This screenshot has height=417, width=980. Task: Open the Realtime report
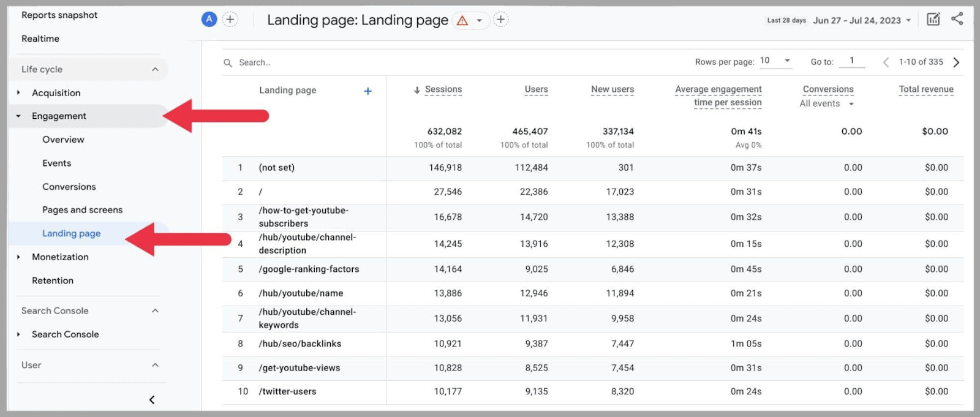coord(40,39)
